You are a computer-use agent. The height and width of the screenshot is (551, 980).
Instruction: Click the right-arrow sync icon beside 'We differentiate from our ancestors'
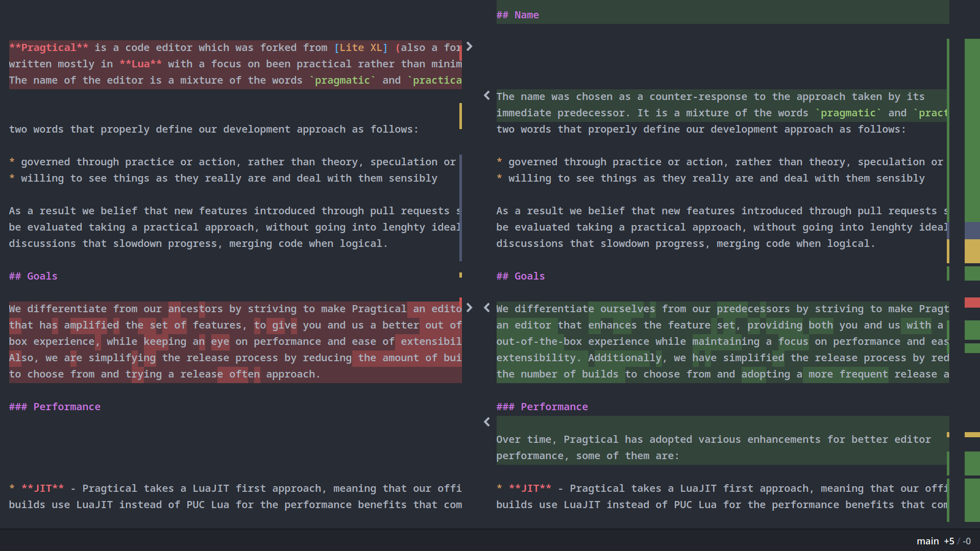coord(470,308)
